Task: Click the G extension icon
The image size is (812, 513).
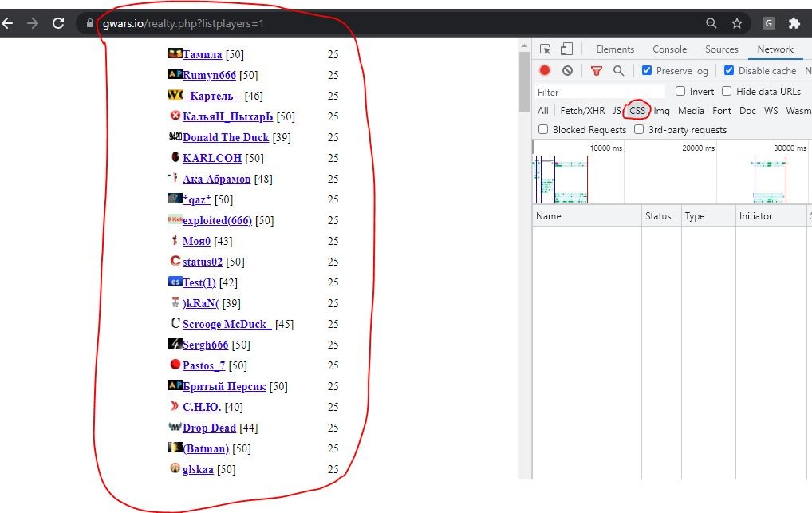Action: click(x=768, y=23)
